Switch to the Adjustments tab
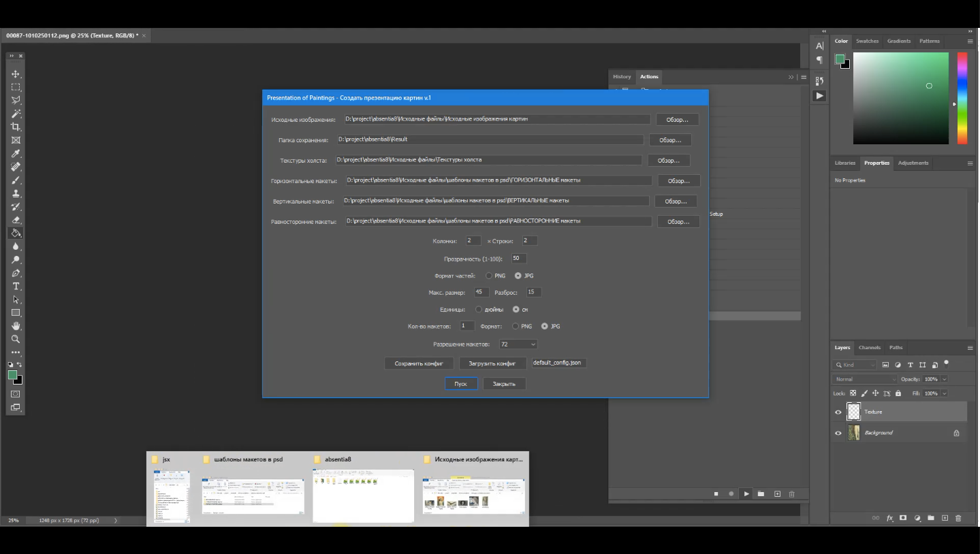This screenshot has height=554, width=980. [913, 163]
